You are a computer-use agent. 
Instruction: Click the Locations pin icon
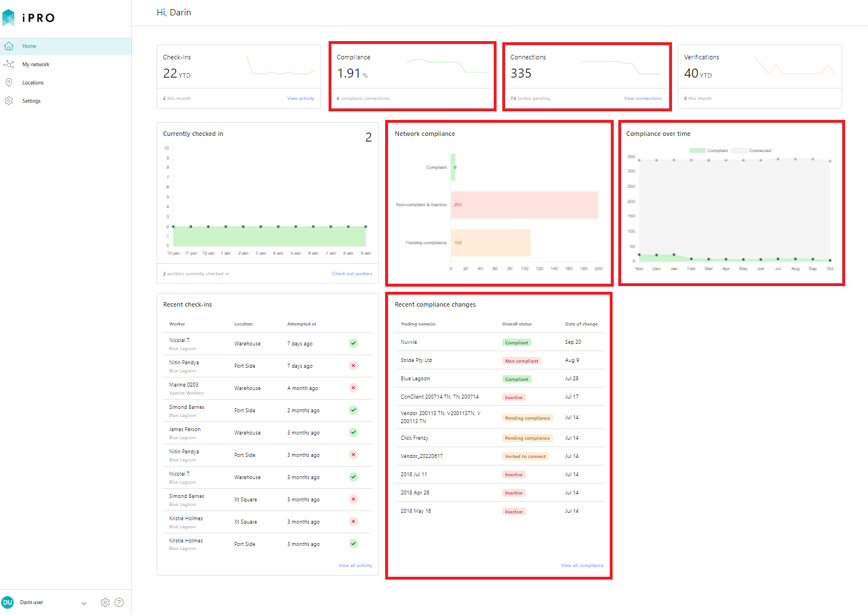(x=9, y=83)
